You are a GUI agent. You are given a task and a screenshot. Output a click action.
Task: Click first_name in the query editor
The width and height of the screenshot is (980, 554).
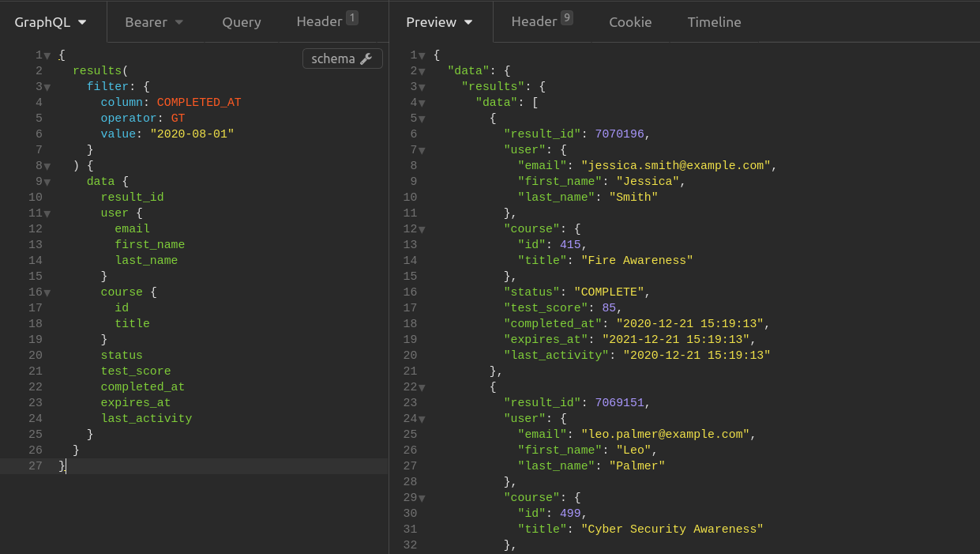(x=150, y=244)
